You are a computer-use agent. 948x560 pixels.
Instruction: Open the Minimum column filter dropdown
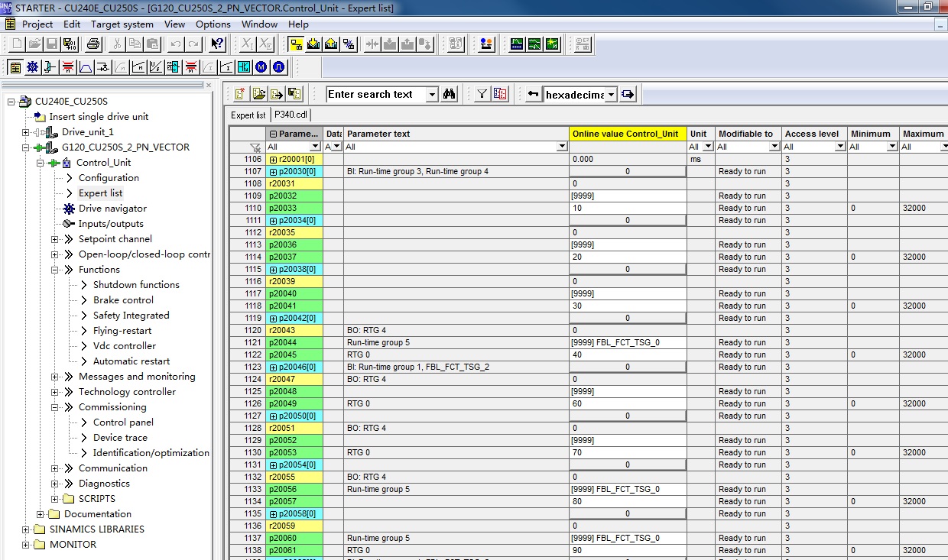pos(893,147)
